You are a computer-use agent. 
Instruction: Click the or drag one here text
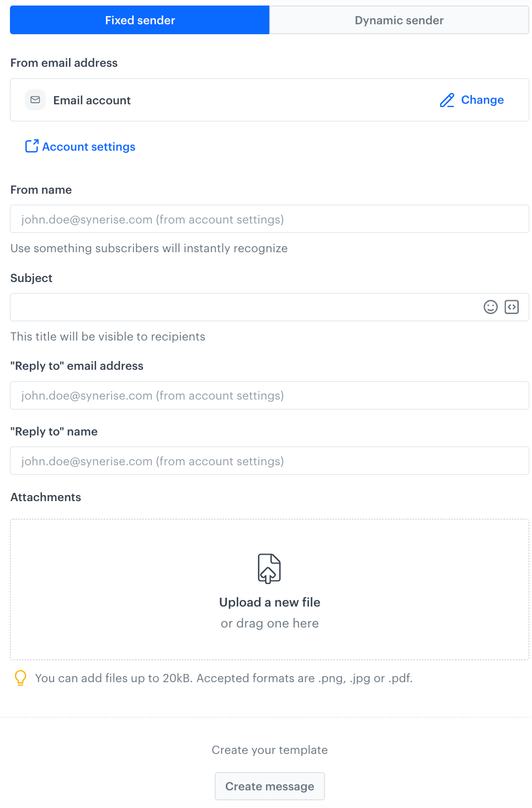coord(269,623)
